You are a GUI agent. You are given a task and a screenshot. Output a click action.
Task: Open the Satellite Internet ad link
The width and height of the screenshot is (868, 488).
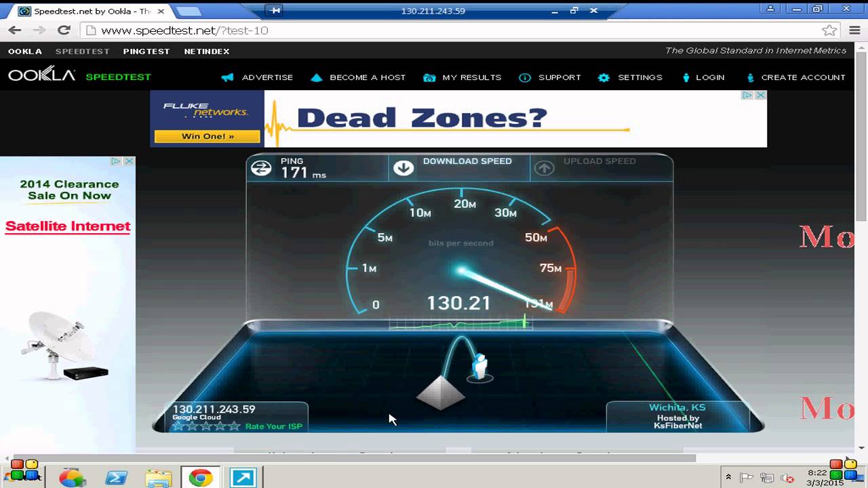68,226
